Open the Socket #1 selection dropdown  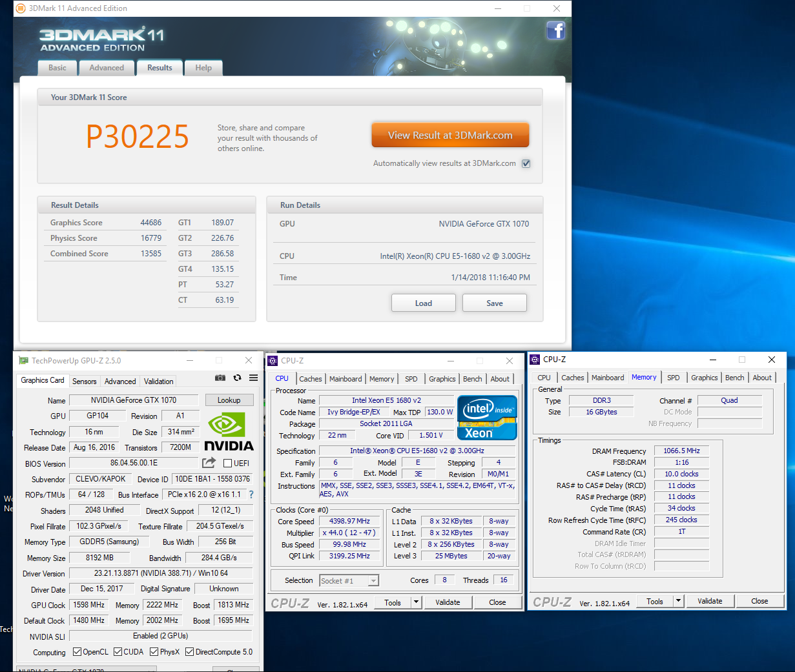coord(373,581)
